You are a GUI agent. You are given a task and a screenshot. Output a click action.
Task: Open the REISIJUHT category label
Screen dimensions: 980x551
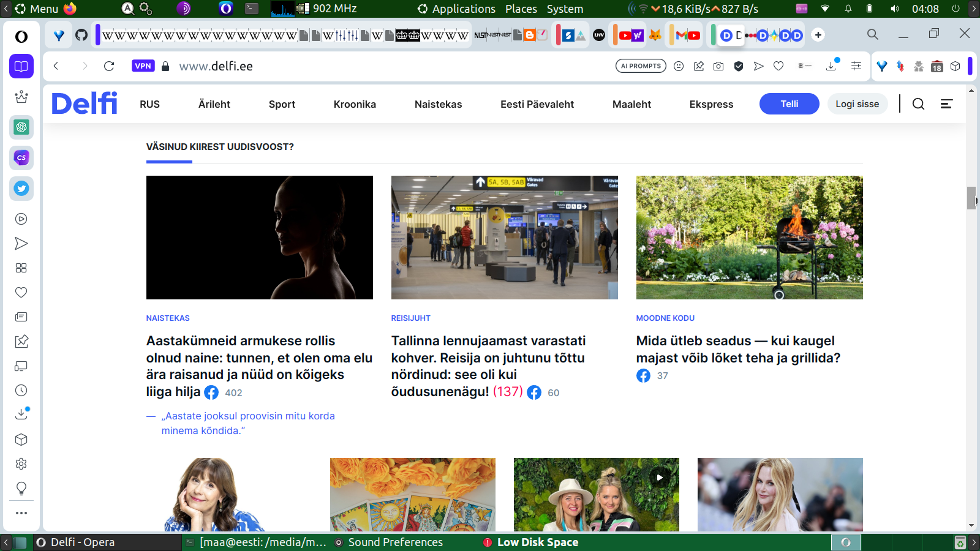pos(411,318)
